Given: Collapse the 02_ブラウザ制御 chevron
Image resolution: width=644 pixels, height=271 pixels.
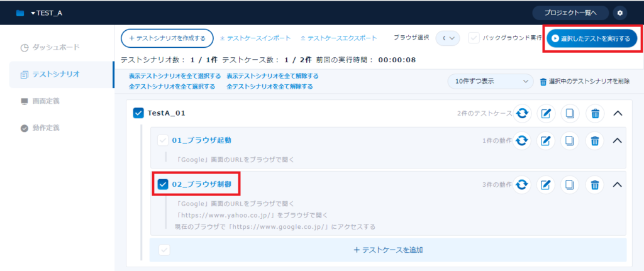Looking at the screenshot, I should coord(618,185).
